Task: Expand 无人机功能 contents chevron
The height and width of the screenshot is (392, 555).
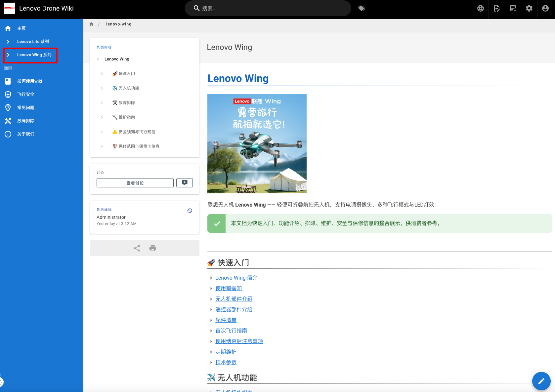Action: coord(102,88)
